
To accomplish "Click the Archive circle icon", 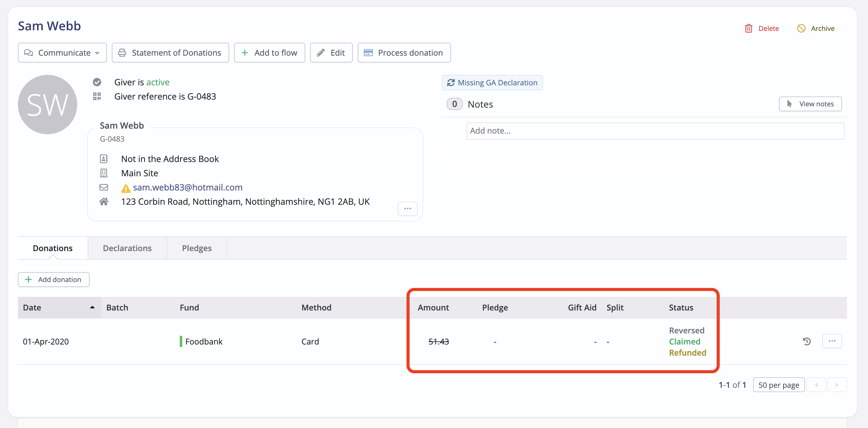I will 801,28.
